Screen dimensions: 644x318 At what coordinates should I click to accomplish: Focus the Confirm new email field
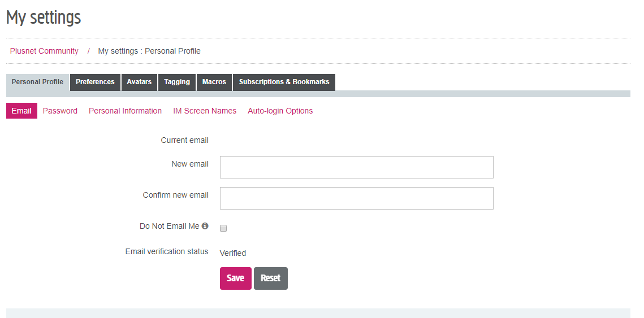tap(356, 198)
